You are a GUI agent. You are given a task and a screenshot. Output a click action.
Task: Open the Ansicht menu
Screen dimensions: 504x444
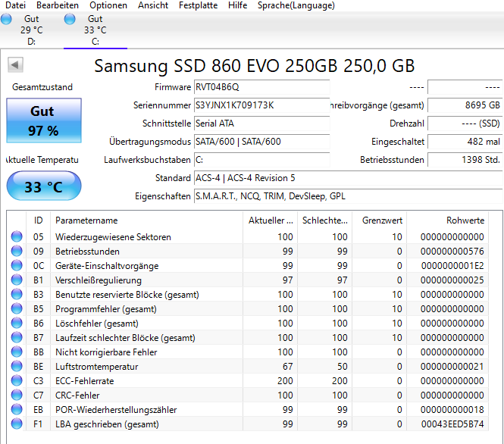pos(153,5)
